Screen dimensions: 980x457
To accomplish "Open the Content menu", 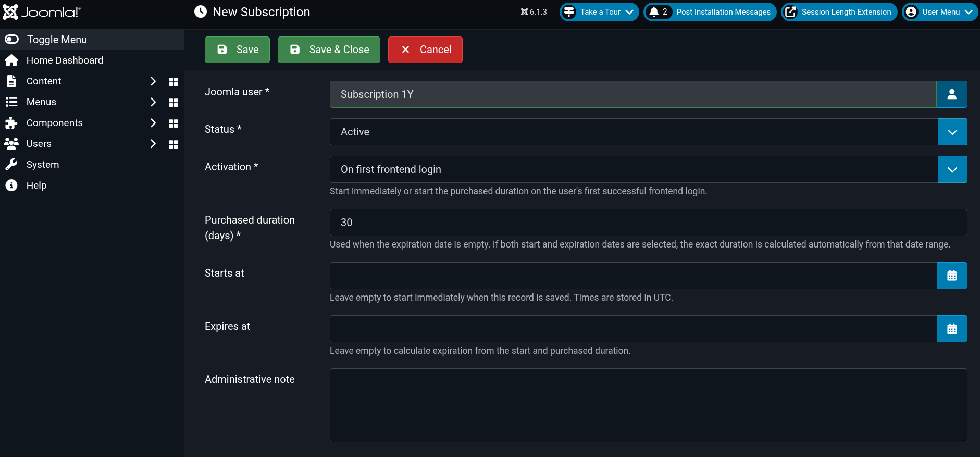I will click(44, 81).
